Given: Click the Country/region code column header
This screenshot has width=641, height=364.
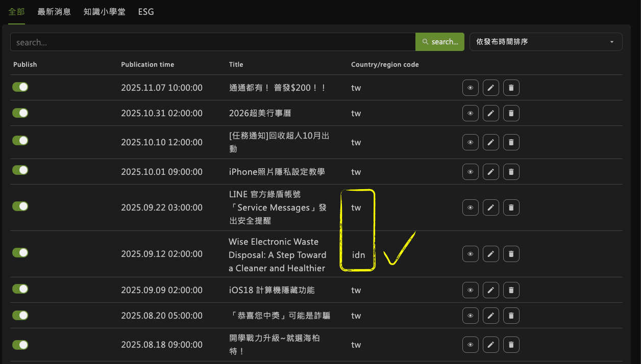Looking at the screenshot, I should 385,65.
